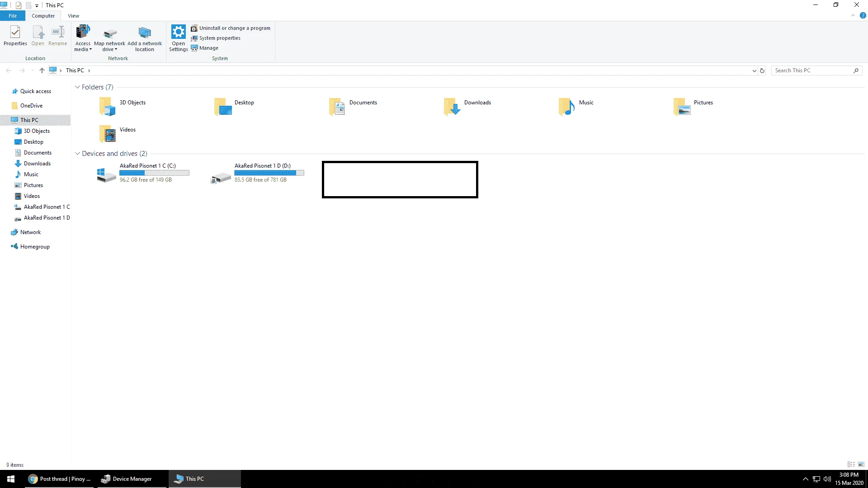Open Map network drive
The height and width of the screenshot is (488, 868).
[109, 38]
